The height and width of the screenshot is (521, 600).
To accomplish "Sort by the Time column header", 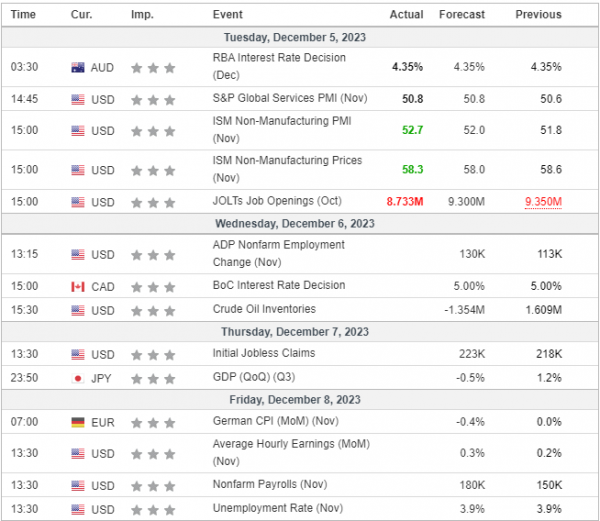I will click(x=23, y=15).
